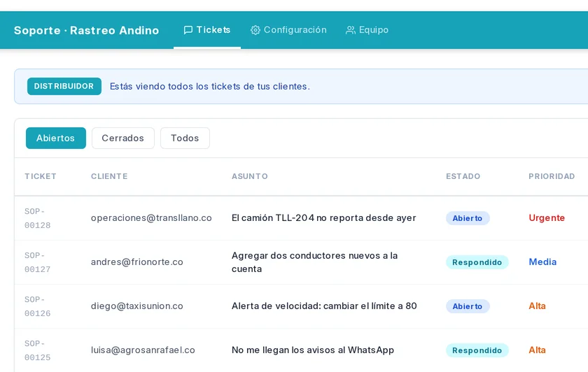Open subject Alerta de velocidad
The height and width of the screenshot is (372, 588).
[324, 306]
